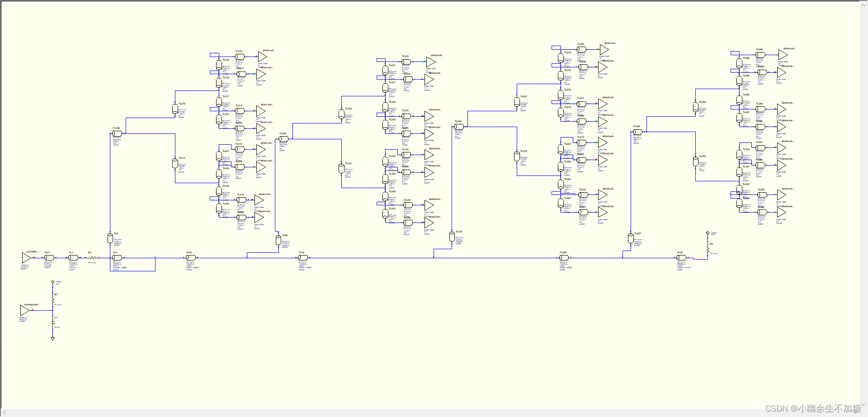Click the ground symbol below capacitor C1

point(53,338)
